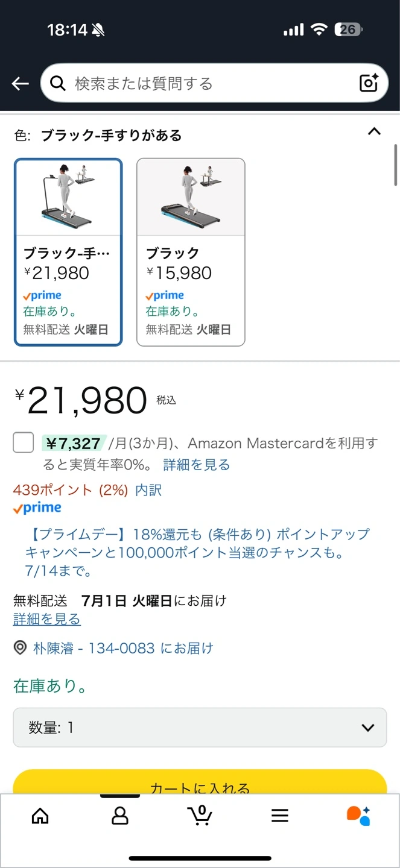The width and height of the screenshot is (400, 868).
Task: Open the 数量 quantity dropdown
Action: point(200,728)
